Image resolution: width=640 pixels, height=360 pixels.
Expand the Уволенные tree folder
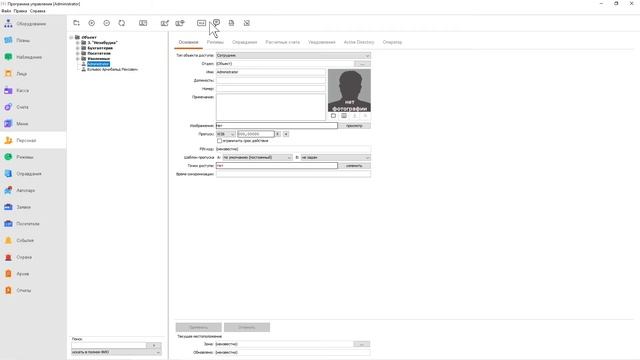78,59
